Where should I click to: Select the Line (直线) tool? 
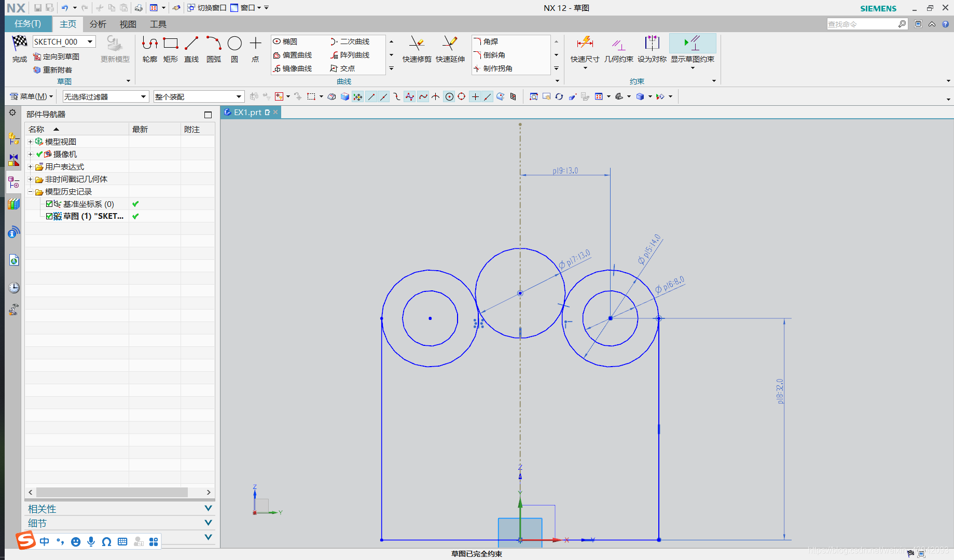pyautogui.click(x=191, y=49)
